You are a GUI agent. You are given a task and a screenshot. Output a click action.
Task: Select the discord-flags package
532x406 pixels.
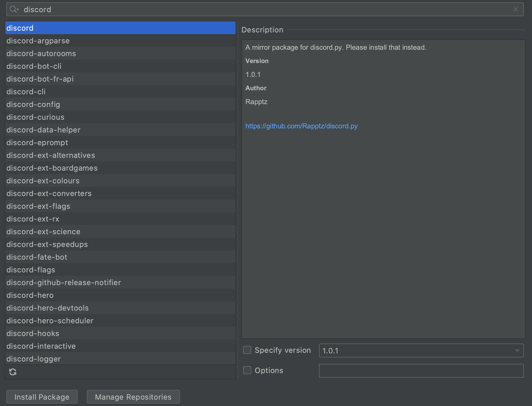tap(120, 270)
